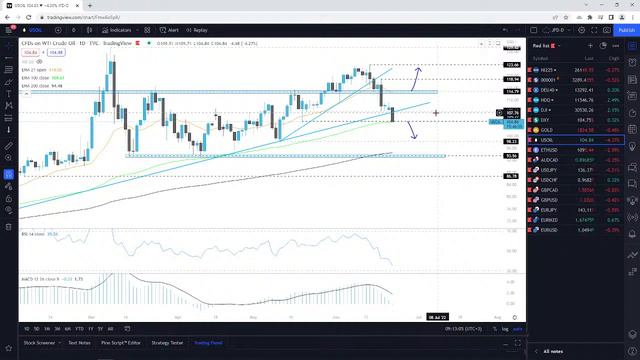This screenshot has width=640, height=360.
Task: Toggle lock all drawing tools
Action: click(x=9, y=198)
